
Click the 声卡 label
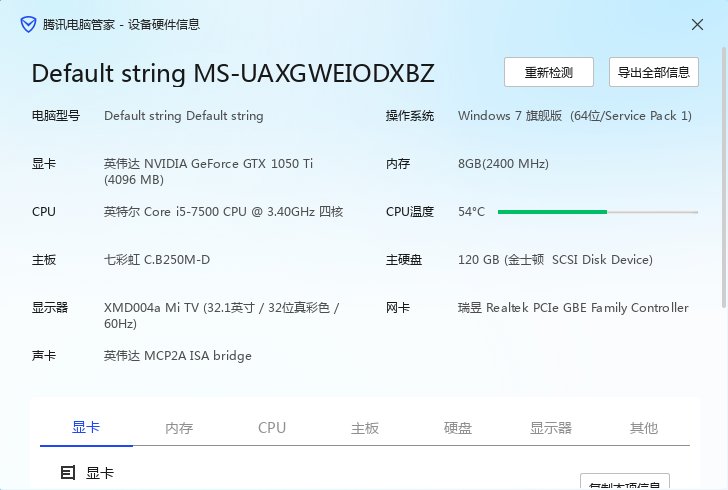(44, 356)
